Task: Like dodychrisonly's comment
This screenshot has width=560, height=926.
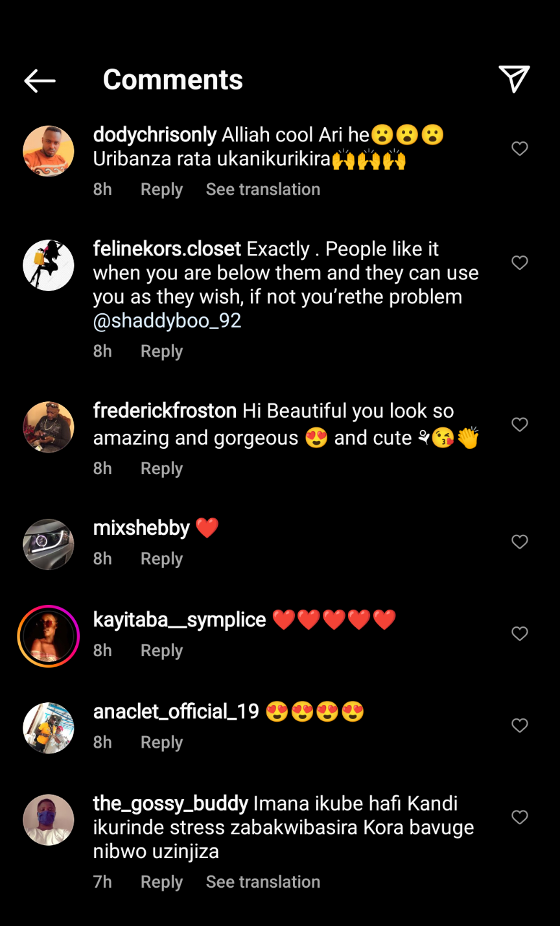Action: [x=520, y=149]
